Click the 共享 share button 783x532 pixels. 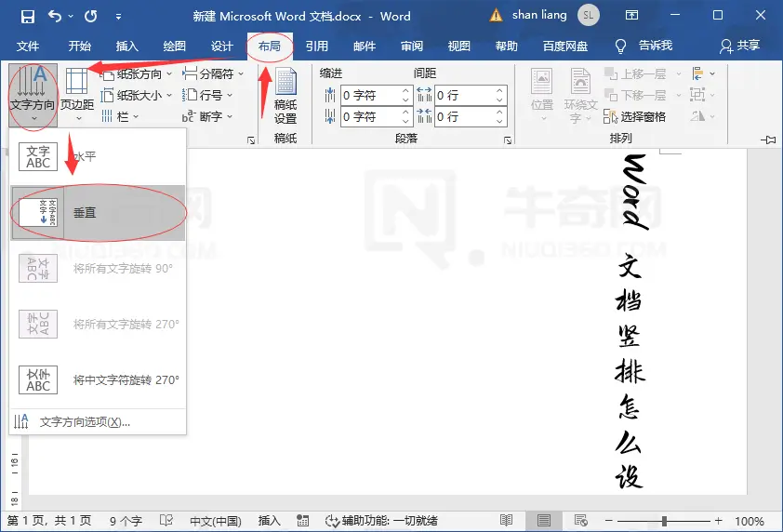(x=740, y=47)
